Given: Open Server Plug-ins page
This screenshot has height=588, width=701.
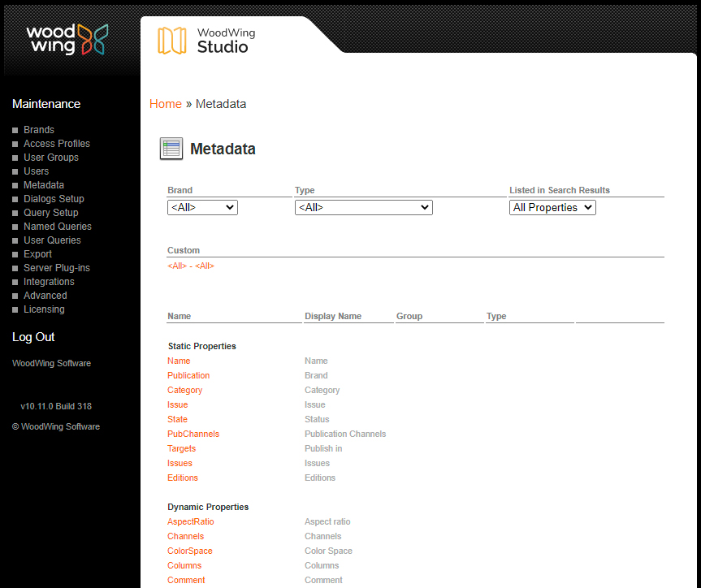Looking at the screenshot, I should [57, 268].
